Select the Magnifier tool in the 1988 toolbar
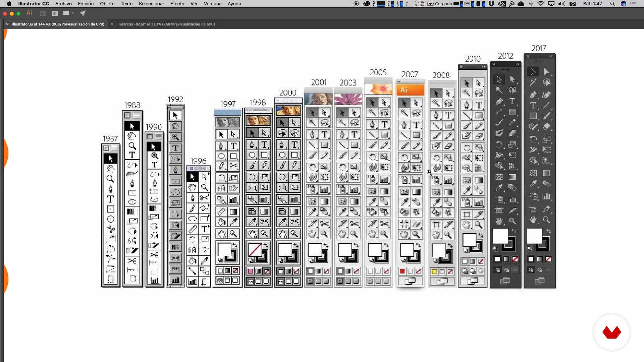Screen dimensions: 644x362 [x=132, y=146]
